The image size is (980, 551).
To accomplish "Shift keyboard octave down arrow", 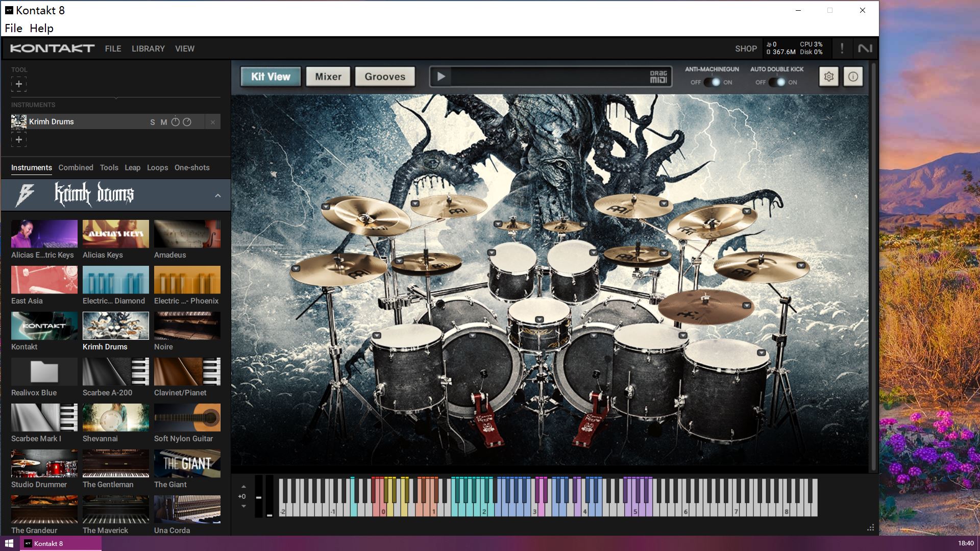I will pos(243,506).
